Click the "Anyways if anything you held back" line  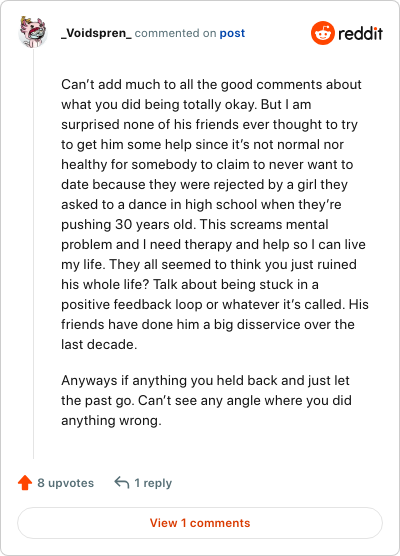(205, 380)
